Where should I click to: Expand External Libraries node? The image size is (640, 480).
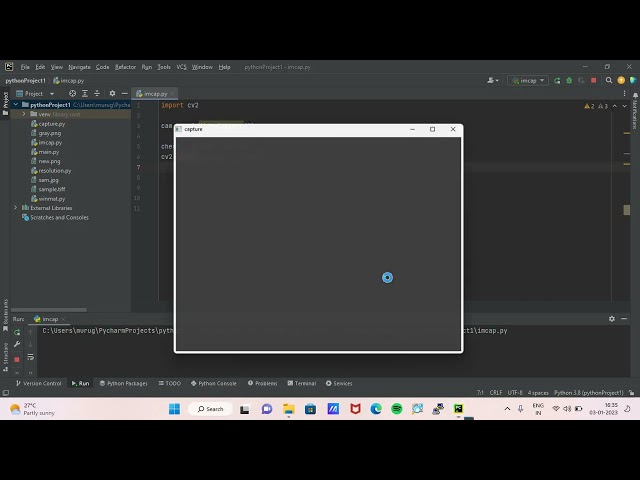[16, 208]
